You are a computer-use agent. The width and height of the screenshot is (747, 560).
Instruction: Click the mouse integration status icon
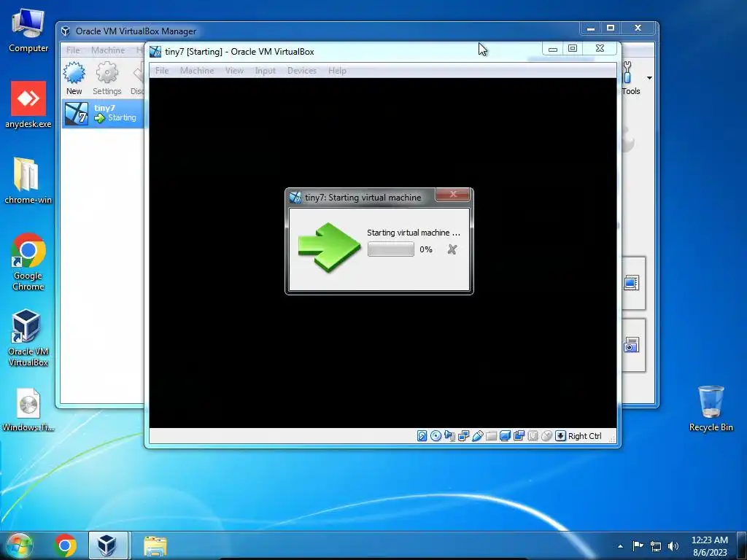546,436
